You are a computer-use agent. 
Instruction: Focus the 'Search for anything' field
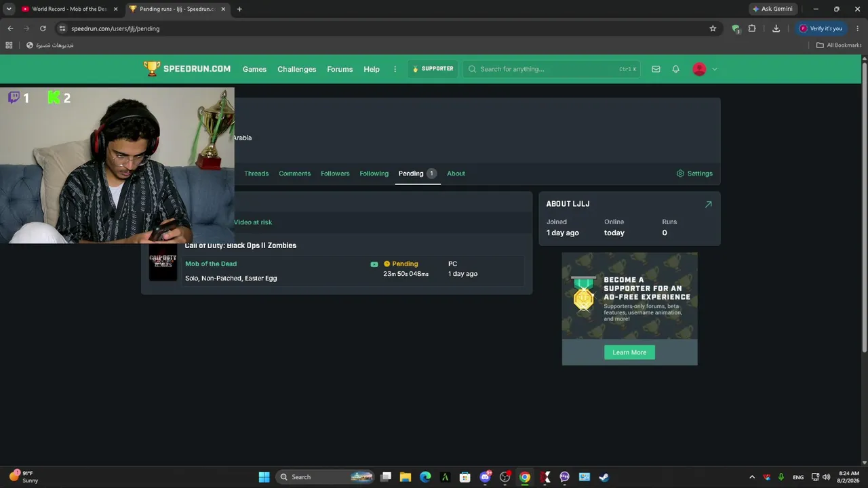click(551, 69)
